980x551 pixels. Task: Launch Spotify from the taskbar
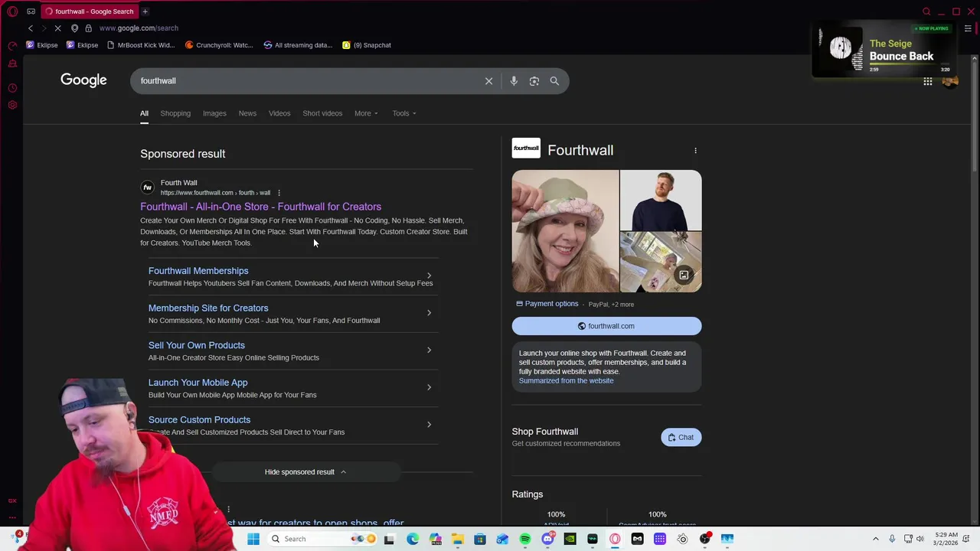[525, 539]
